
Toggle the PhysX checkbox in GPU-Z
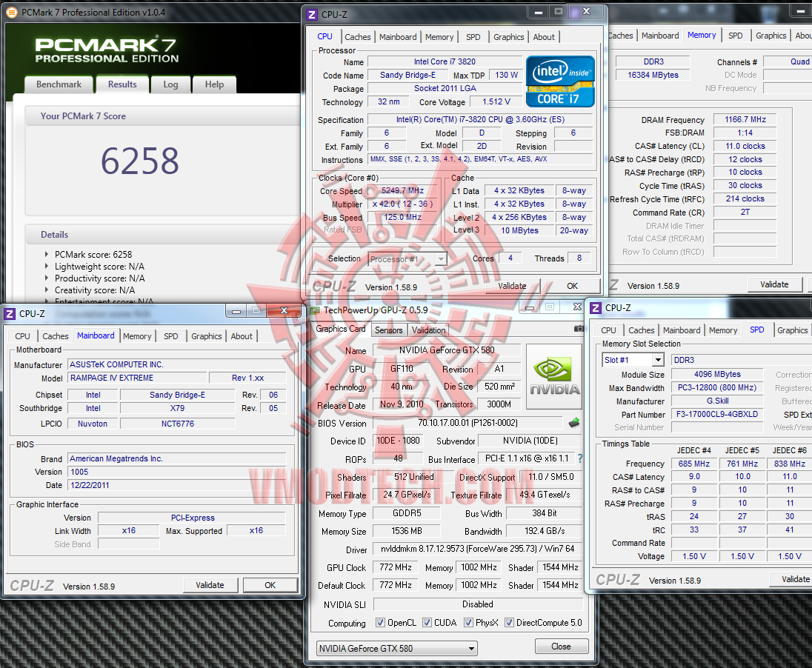click(468, 622)
